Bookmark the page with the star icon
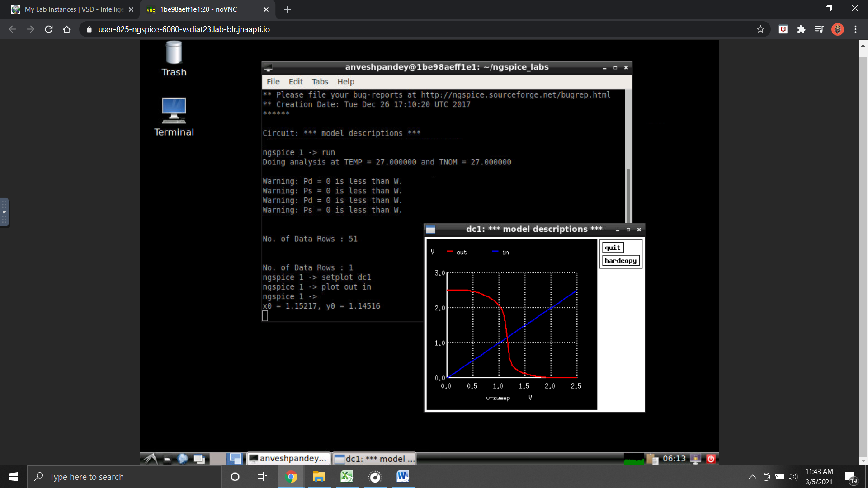Screen dimensions: 868x488 coord(760,29)
